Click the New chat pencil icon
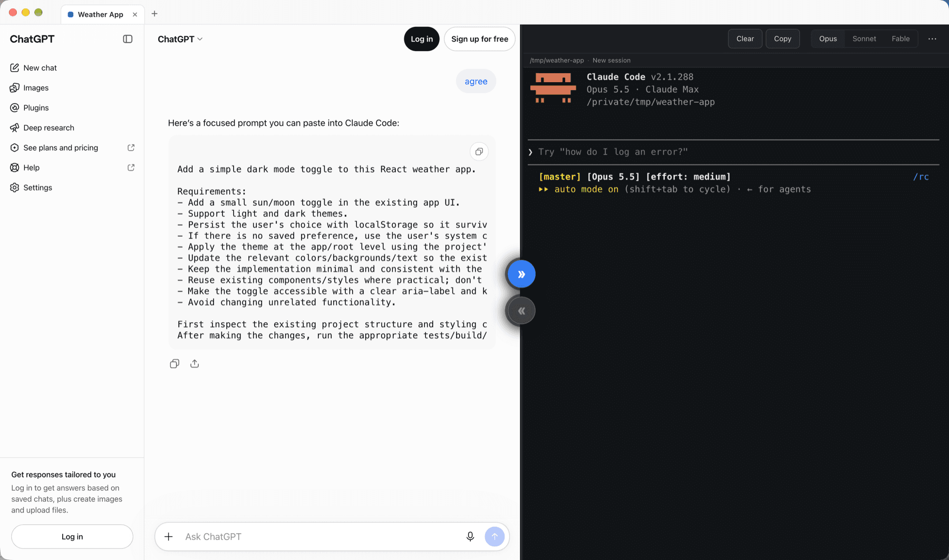The image size is (949, 560). click(x=14, y=68)
